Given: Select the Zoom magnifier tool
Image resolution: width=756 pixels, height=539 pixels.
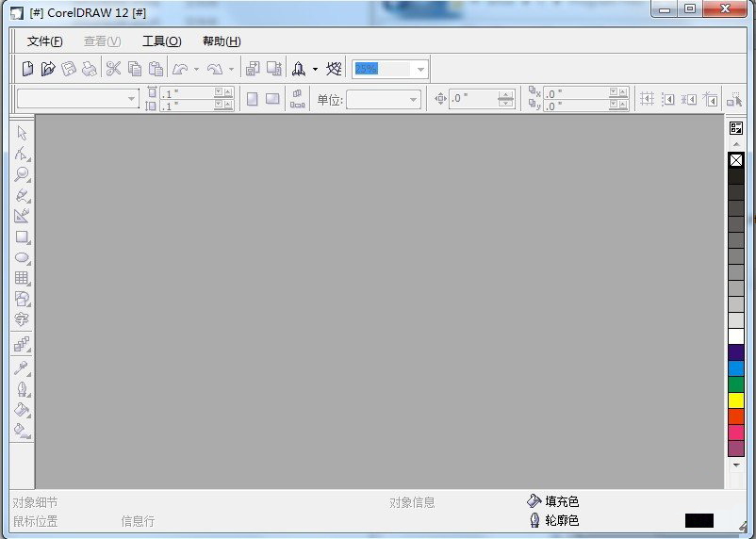Looking at the screenshot, I should [x=23, y=174].
